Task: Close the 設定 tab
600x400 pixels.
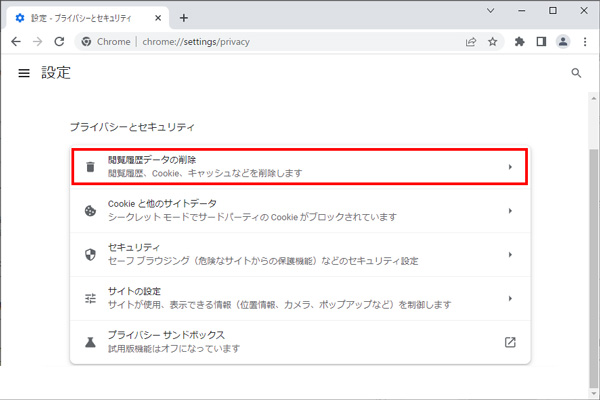Action: [158, 18]
